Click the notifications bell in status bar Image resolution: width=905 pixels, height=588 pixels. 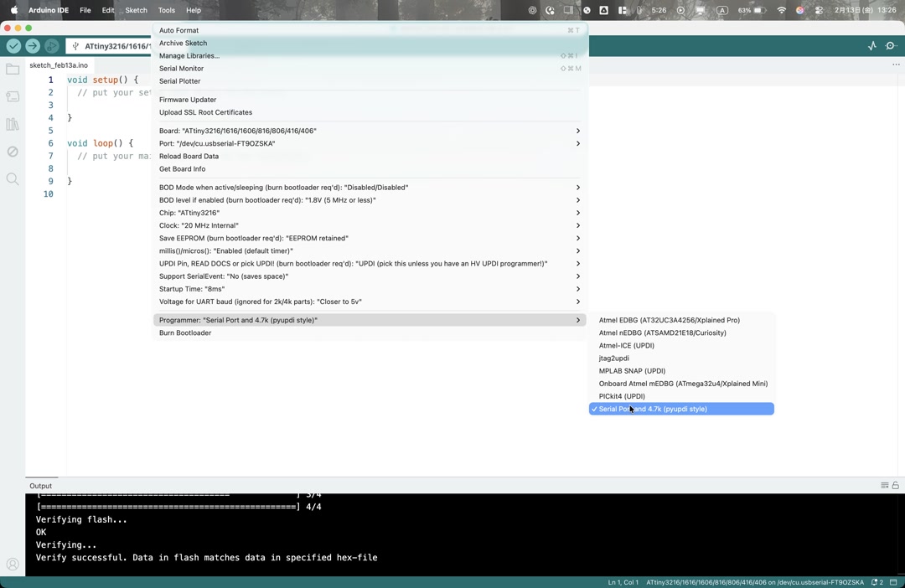pyautogui.click(x=877, y=582)
